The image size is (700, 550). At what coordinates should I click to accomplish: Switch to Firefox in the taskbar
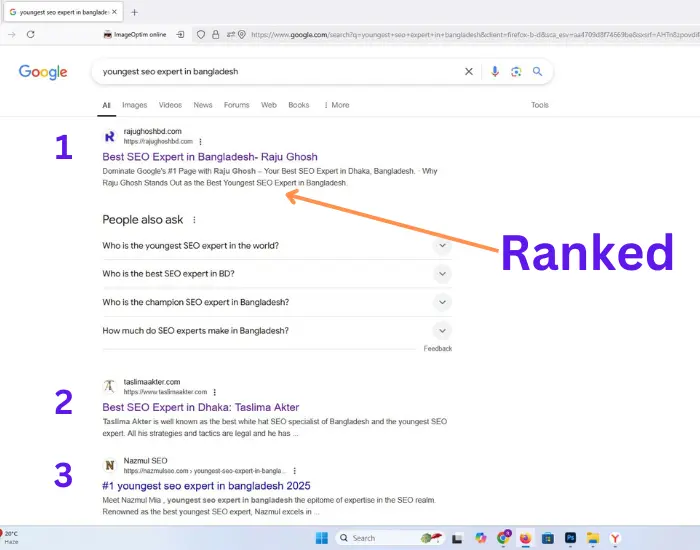[x=525, y=538]
